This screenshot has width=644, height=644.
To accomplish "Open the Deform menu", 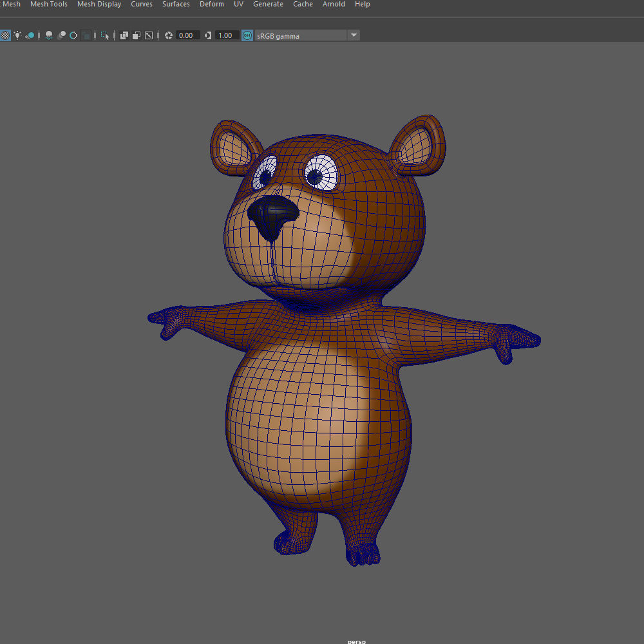I will point(212,4).
